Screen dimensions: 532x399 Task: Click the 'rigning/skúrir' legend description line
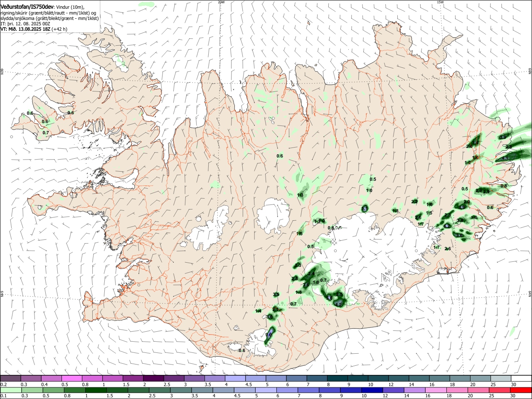pyautogui.click(x=48, y=13)
